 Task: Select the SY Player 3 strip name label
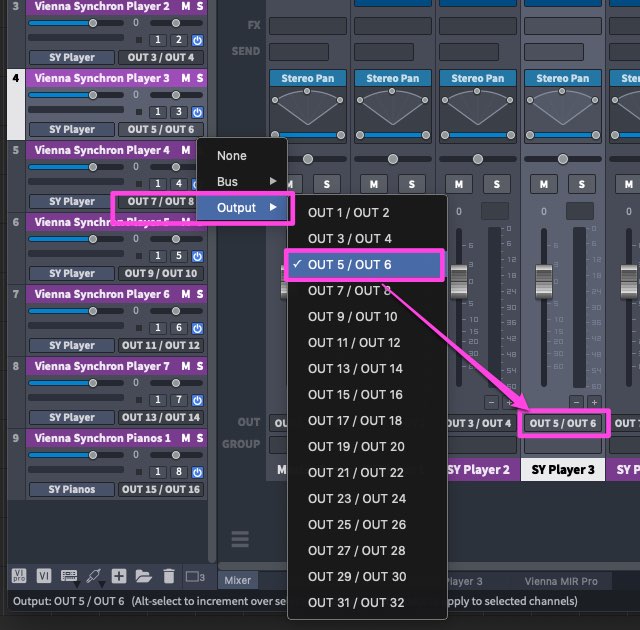[x=562, y=470]
